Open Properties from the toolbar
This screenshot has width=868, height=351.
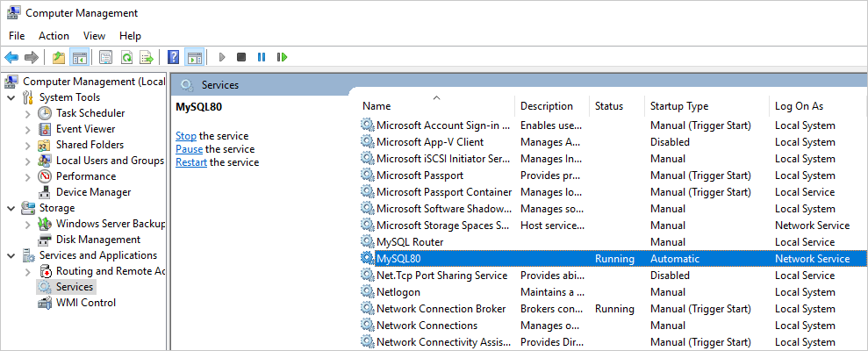tap(105, 57)
